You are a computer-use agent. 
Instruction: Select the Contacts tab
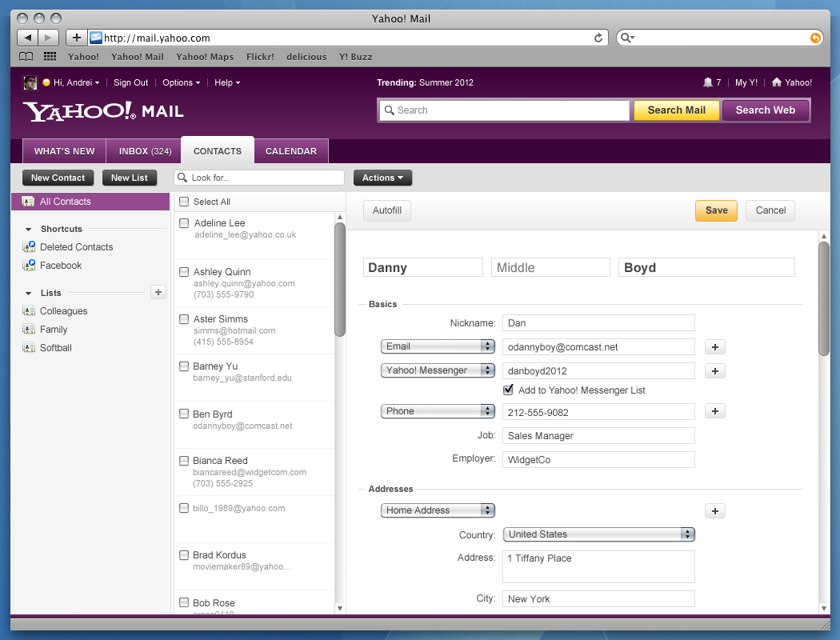[218, 150]
